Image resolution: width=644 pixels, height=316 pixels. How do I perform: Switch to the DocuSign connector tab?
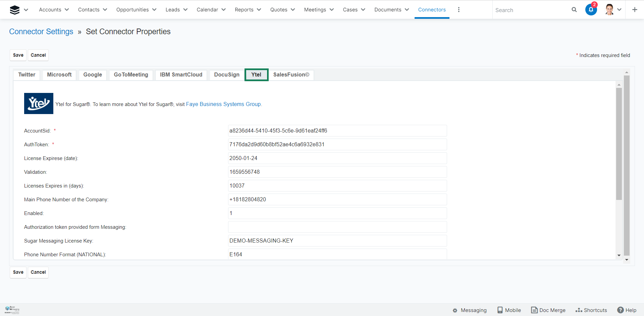227,75
